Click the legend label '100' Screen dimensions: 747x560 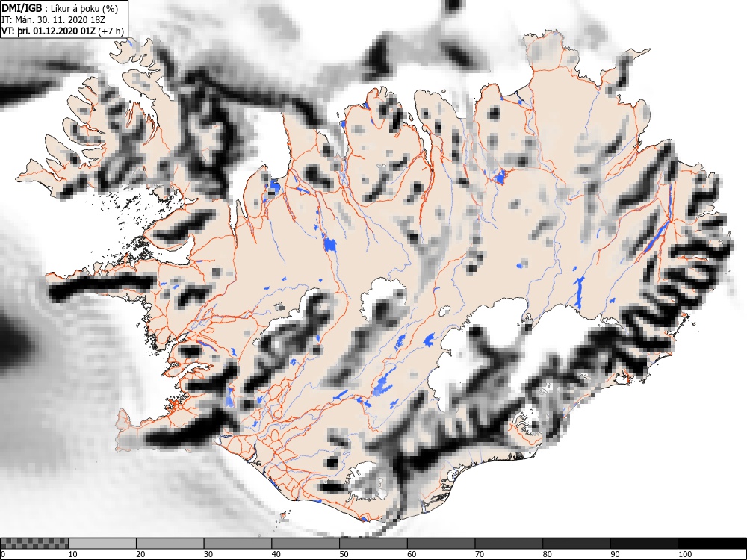684,554
